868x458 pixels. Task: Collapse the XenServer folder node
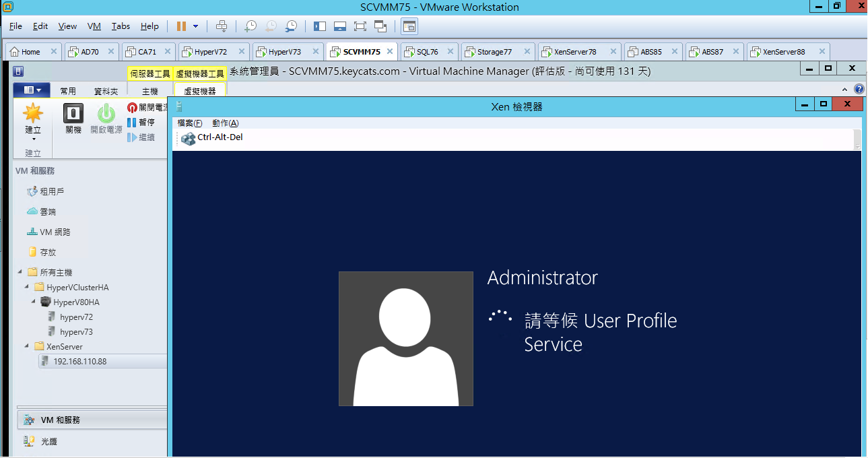tap(27, 346)
